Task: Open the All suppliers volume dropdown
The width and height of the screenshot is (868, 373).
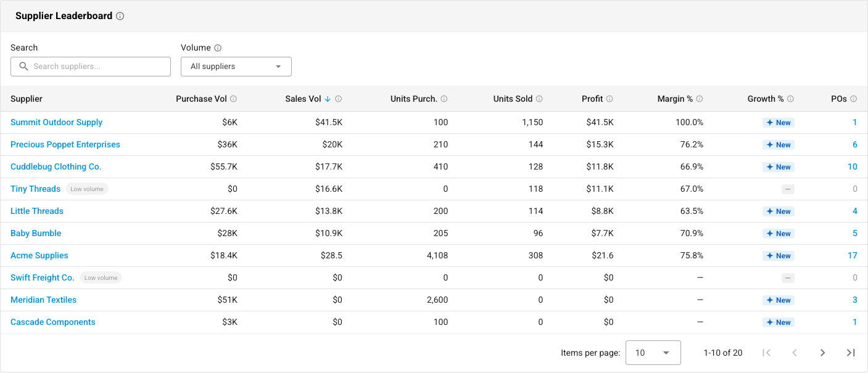Action: 236,67
